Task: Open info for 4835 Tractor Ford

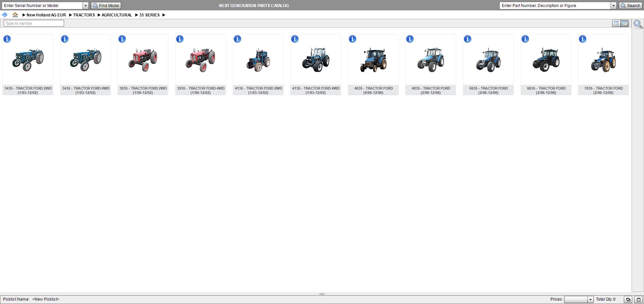Action: (x=410, y=39)
